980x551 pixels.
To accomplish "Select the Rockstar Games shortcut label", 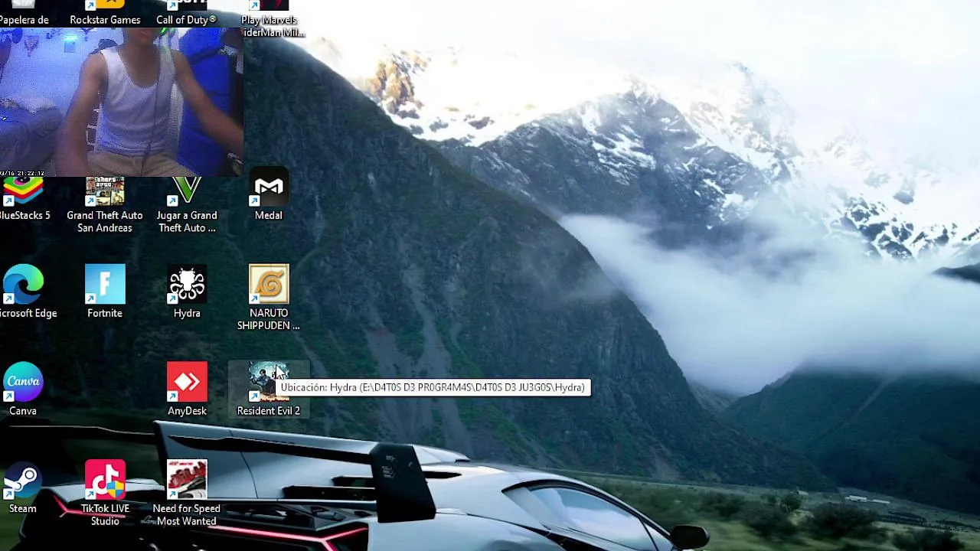I will [105, 20].
